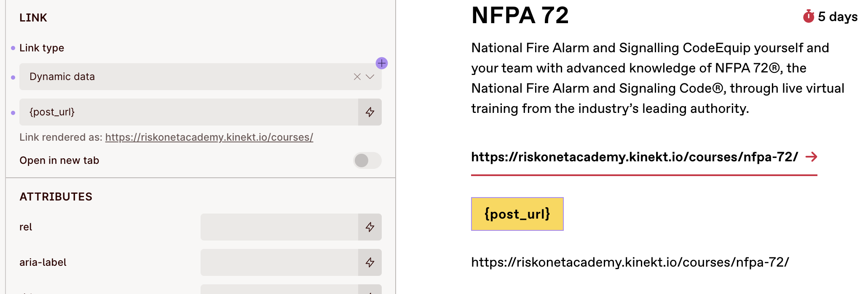Expand the Dynamic data link type dropdown
The height and width of the screenshot is (294, 868).
201,77
